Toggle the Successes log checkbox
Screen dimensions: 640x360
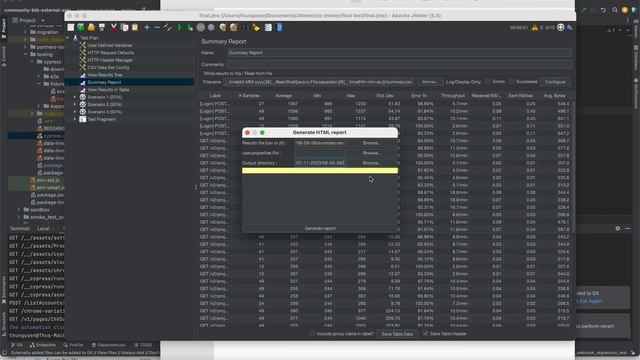tap(511, 82)
